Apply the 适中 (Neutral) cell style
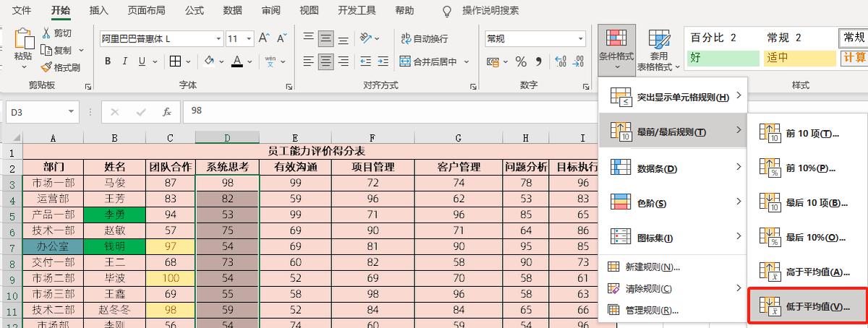 pos(799,58)
